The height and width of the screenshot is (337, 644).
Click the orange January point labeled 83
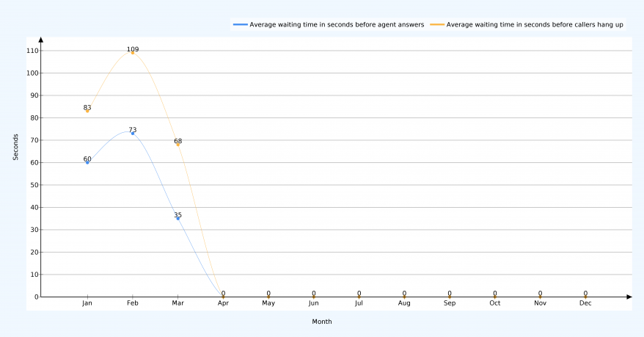87,111
